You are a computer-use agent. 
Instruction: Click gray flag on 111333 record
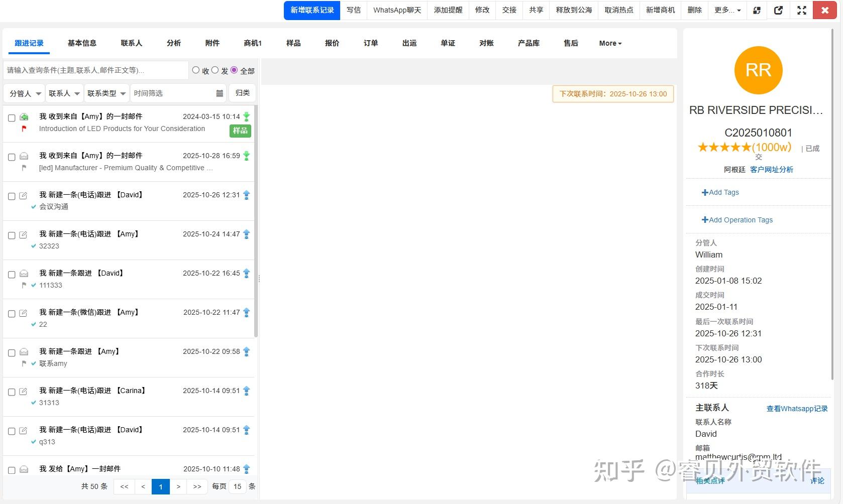tap(24, 285)
